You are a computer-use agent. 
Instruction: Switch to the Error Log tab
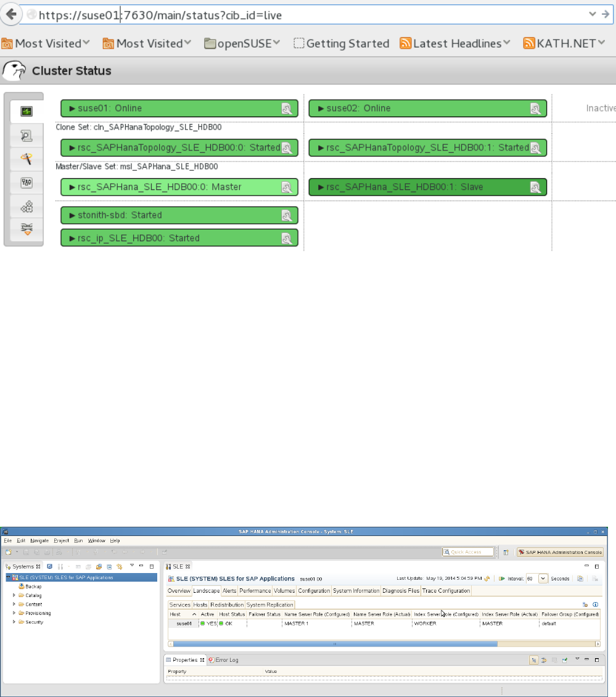(x=224, y=659)
